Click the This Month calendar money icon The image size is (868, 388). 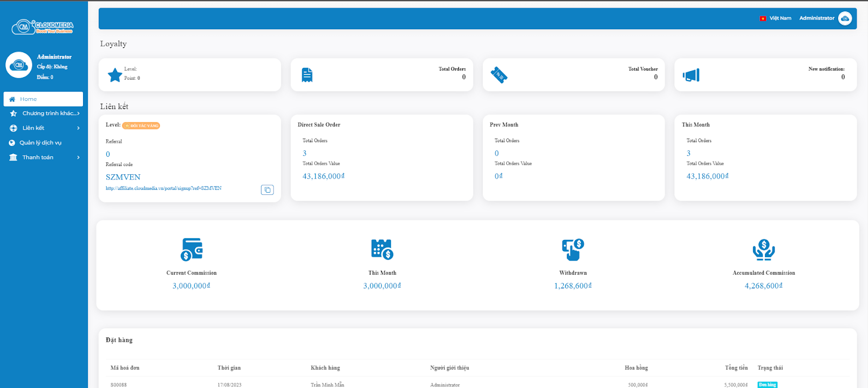[x=382, y=250]
